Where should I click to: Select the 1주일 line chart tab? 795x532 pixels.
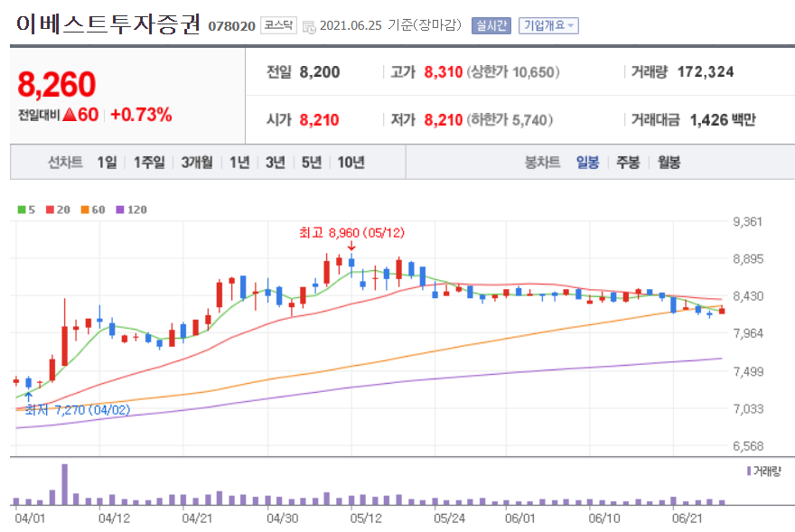149,163
